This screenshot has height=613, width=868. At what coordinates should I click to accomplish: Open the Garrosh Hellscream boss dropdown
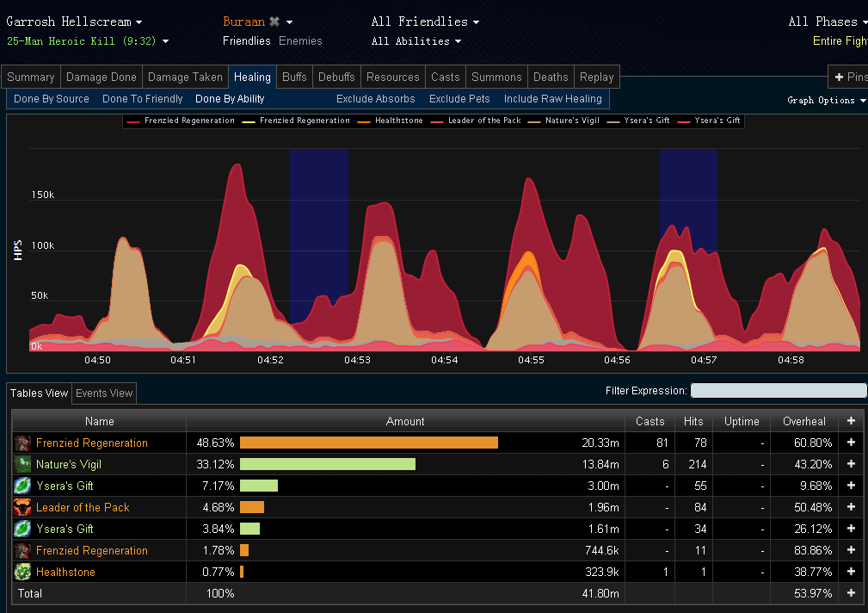coord(74,22)
